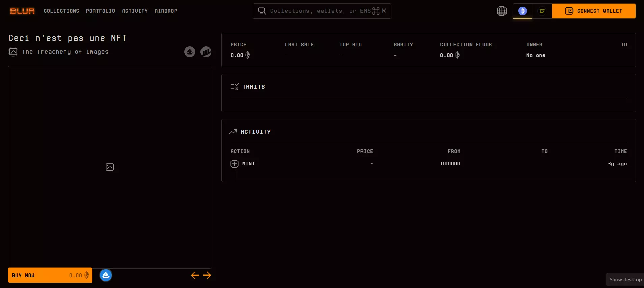This screenshot has height=288, width=644.
Task: Open the Collections page
Action: click(x=61, y=11)
